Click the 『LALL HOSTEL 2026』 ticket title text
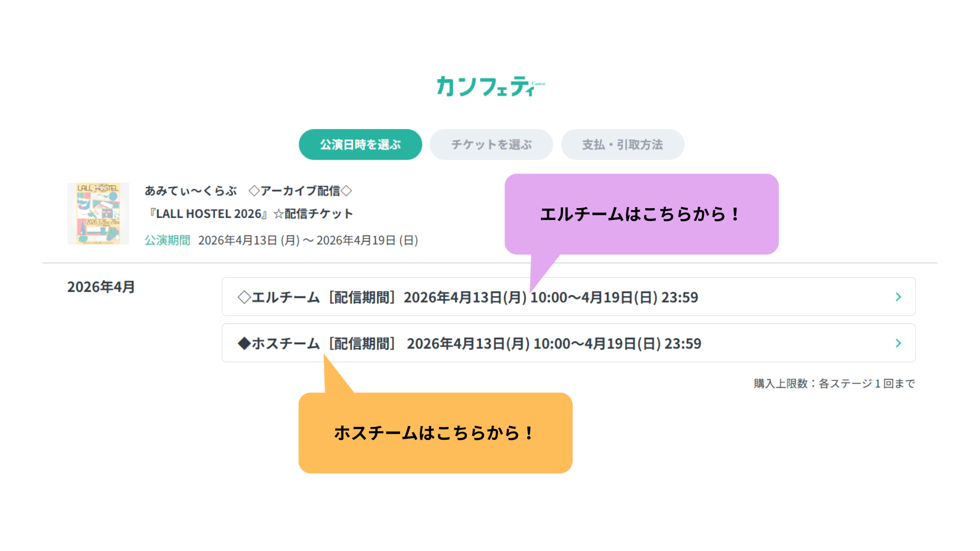The width and height of the screenshot is (980, 551). coord(207,214)
